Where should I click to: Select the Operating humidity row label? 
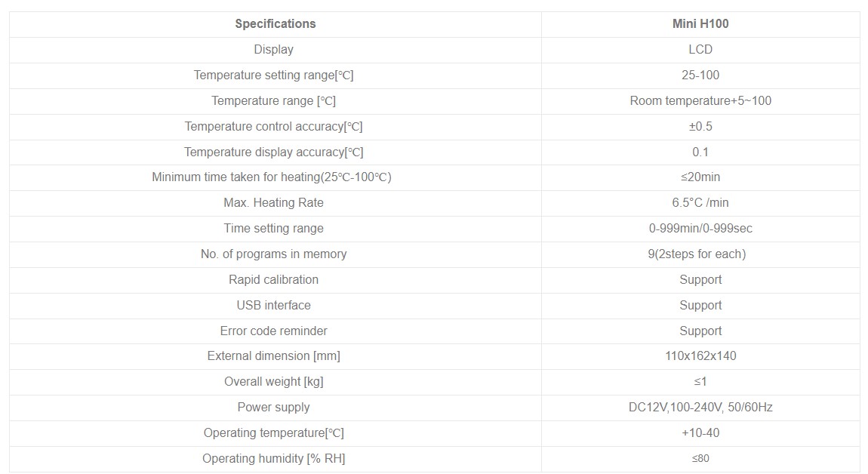273,458
